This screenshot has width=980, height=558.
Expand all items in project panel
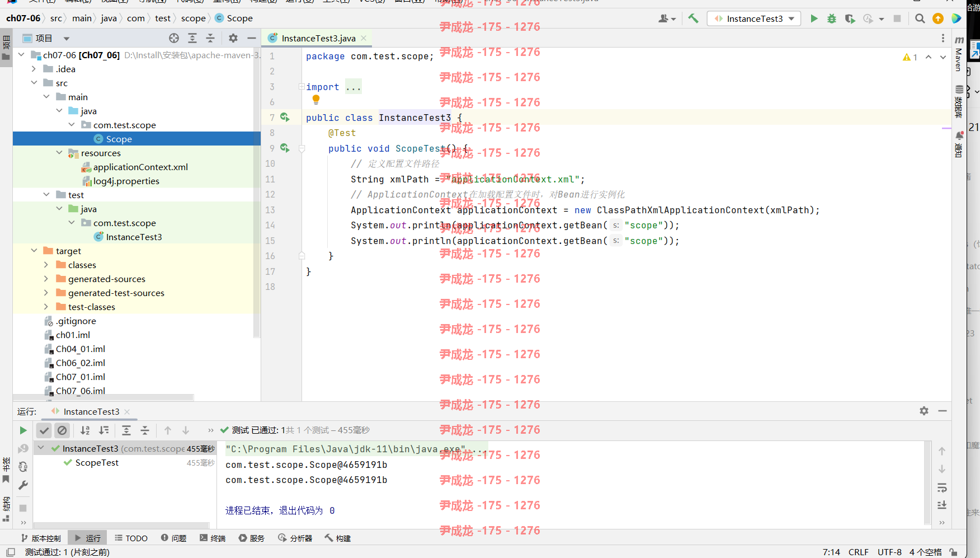point(192,38)
